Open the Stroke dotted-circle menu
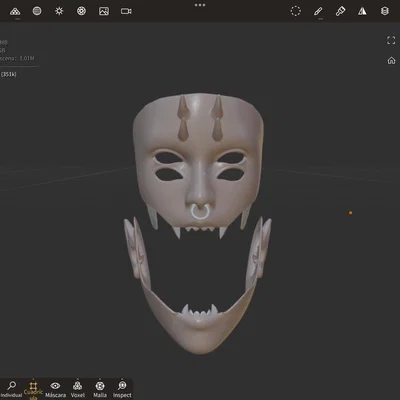 (296, 11)
